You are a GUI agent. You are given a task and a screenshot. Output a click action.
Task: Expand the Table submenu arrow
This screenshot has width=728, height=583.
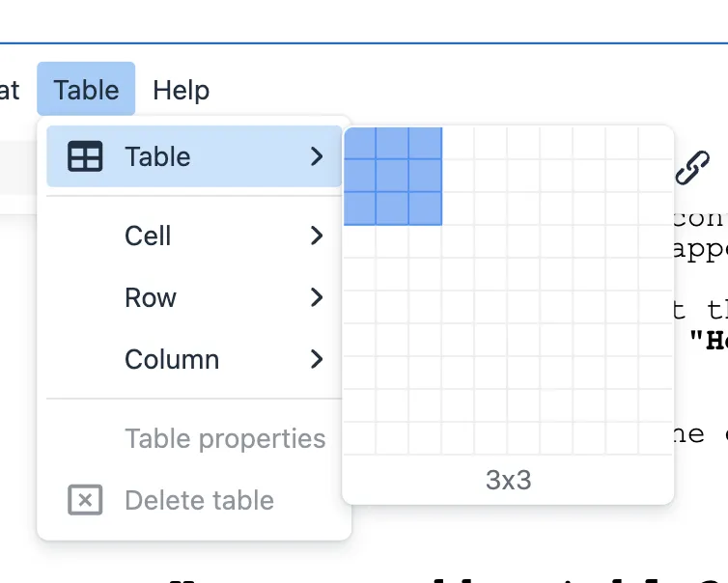click(317, 156)
